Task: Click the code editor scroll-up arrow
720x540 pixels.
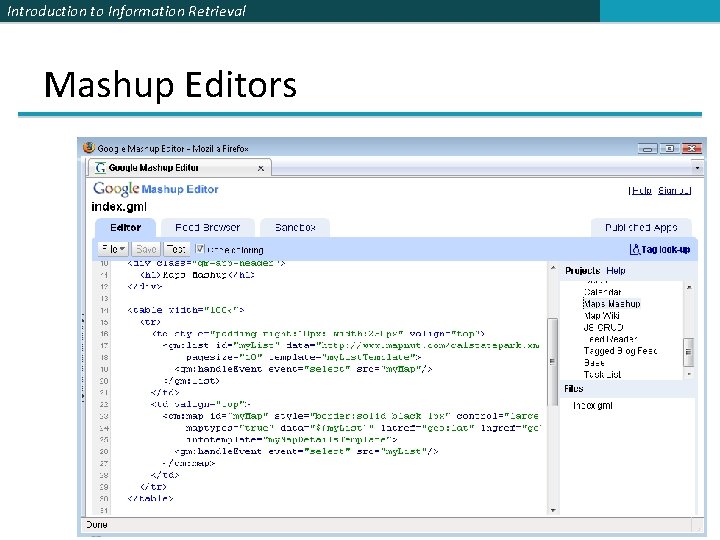Action: pyautogui.click(x=553, y=268)
